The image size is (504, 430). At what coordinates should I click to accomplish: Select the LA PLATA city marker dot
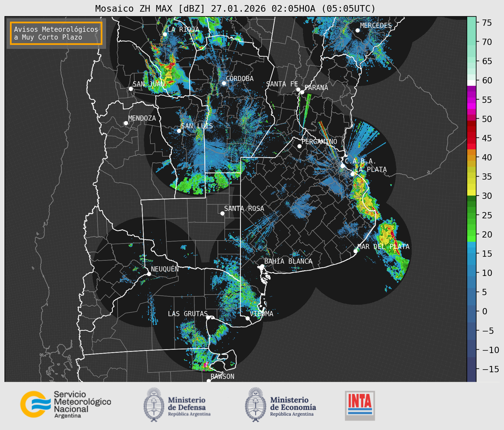[353, 174]
